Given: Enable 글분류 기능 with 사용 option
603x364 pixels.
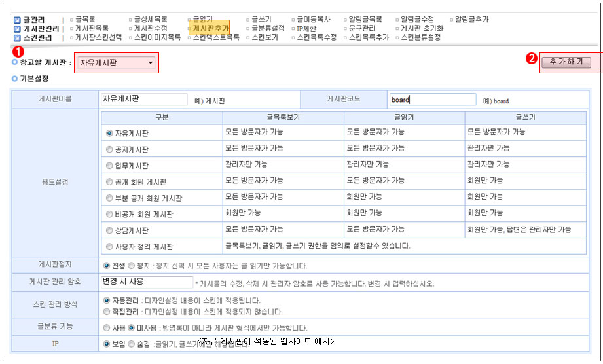Looking at the screenshot, I should [107, 328].
